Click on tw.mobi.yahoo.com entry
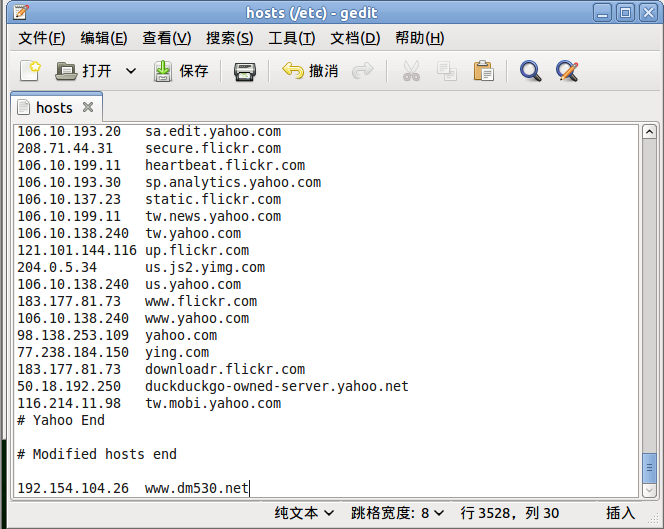 (x=213, y=403)
